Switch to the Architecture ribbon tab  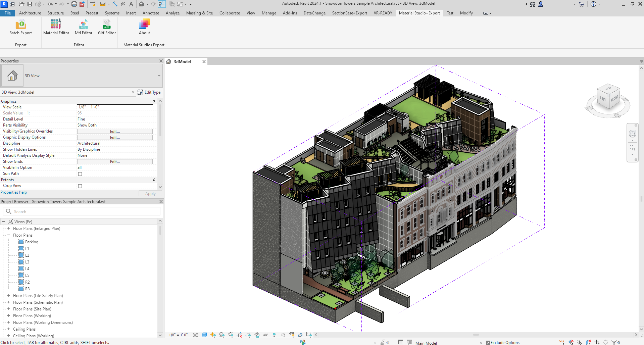(30, 13)
